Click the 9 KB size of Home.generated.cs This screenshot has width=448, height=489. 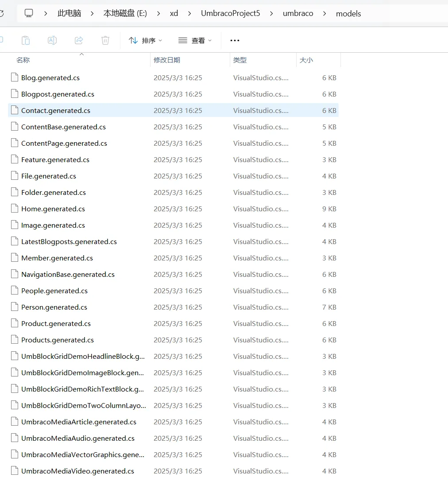[x=329, y=209]
